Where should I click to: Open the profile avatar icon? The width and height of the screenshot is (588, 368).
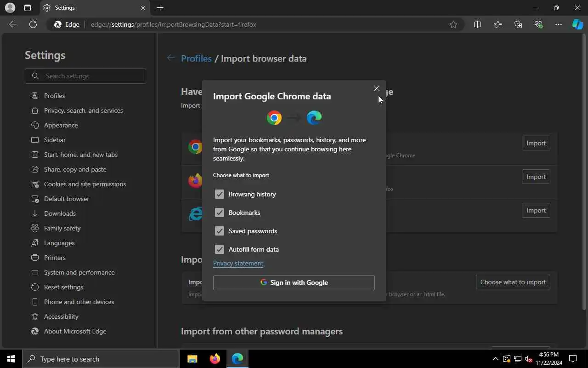click(10, 8)
